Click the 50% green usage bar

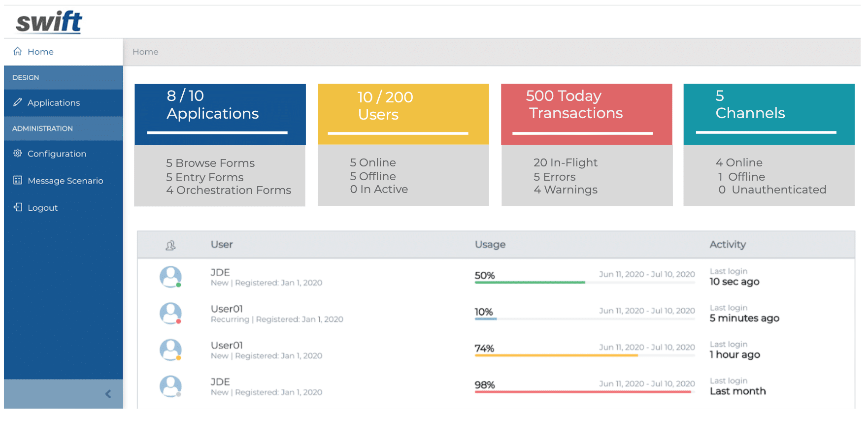530,283
